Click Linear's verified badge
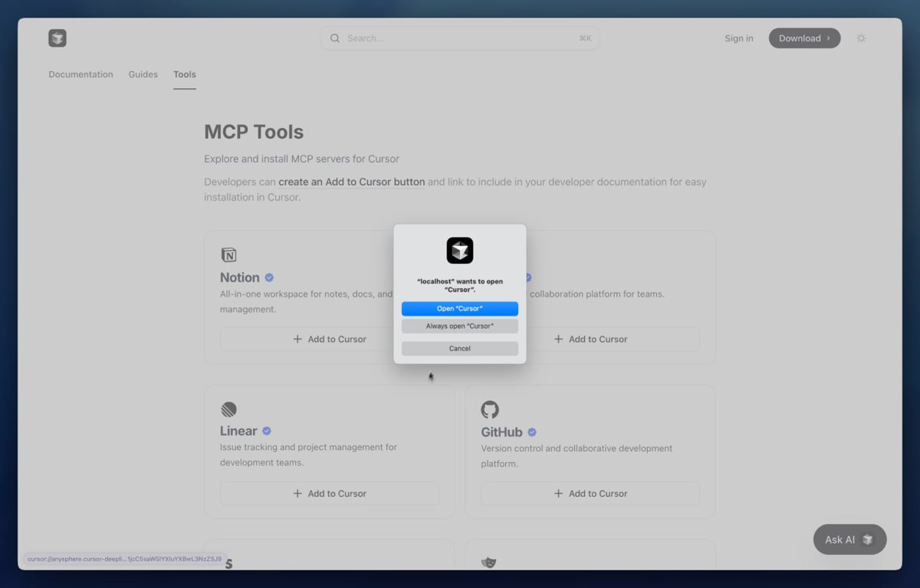The width and height of the screenshot is (920, 588). coord(267,431)
